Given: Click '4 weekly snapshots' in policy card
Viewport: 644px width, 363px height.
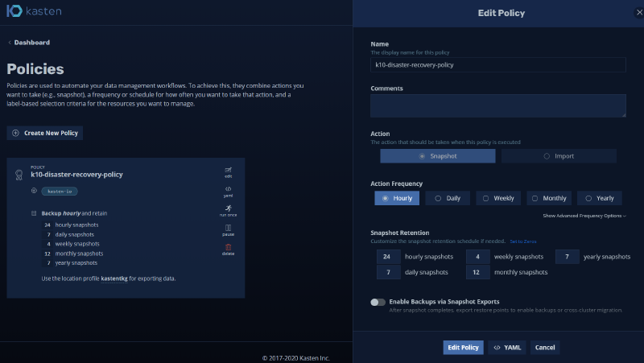Looking at the screenshot, I should pyautogui.click(x=71, y=244).
